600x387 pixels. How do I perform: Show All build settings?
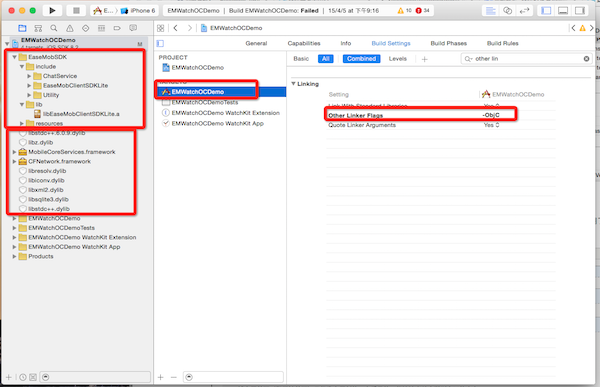click(326, 59)
